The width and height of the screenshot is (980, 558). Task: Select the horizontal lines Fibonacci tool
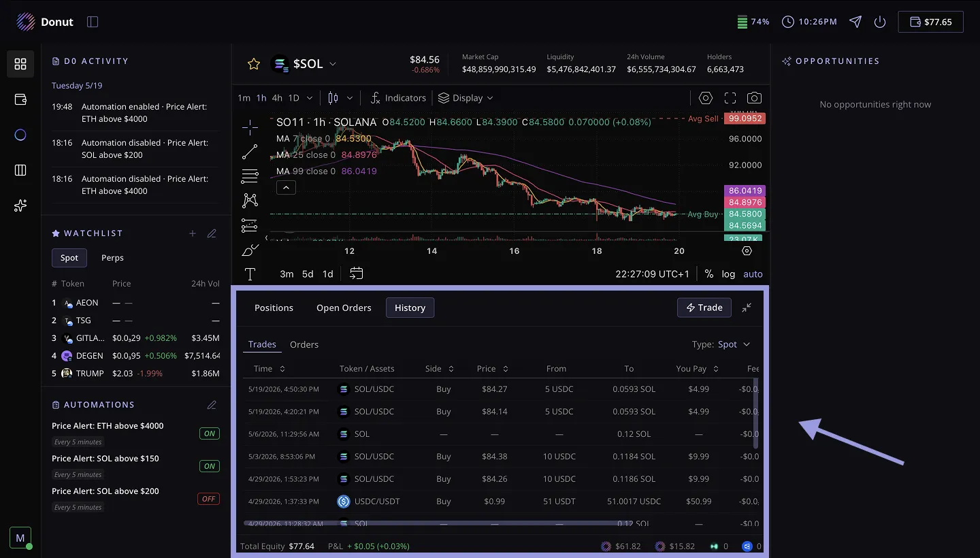point(250,176)
